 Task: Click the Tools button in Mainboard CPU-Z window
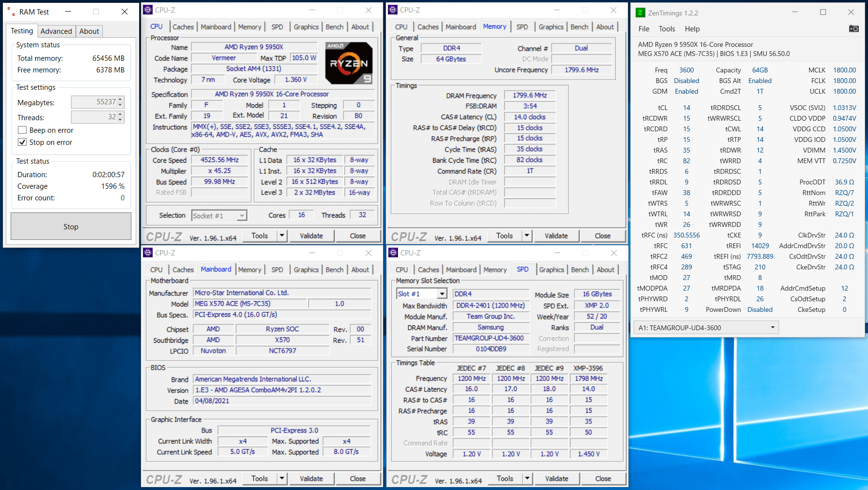click(259, 478)
